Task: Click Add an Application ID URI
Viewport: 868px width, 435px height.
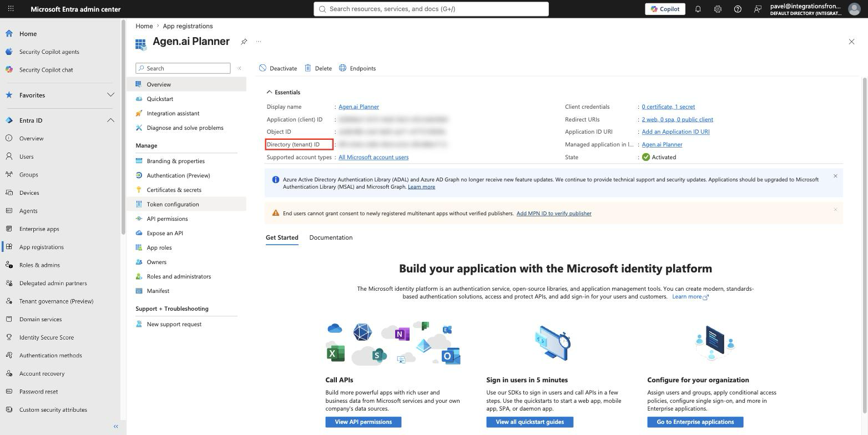Action: 675,131
